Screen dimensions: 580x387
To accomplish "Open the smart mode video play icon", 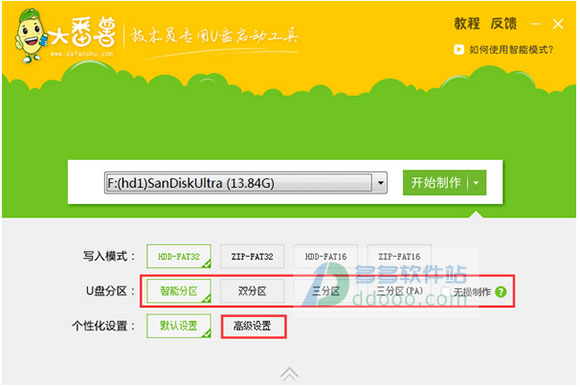I will (x=459, y=49).
